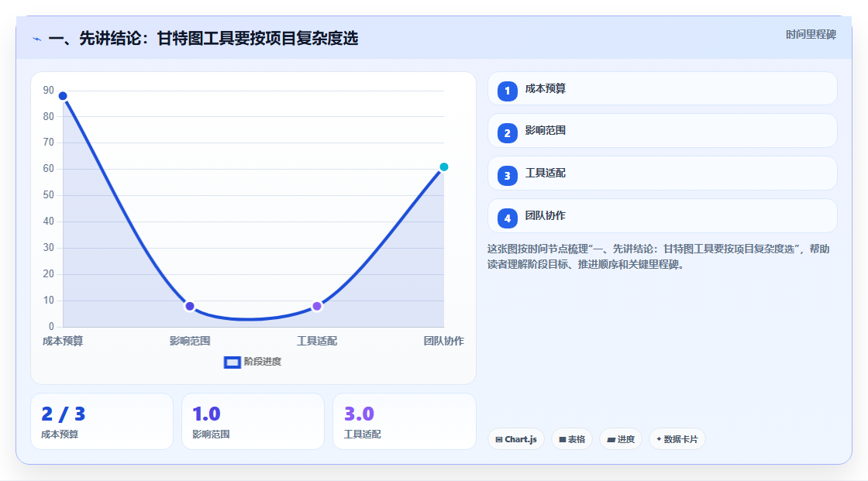Image resolution: width=868 pixels, height=481 pixels.
Task: Click the number 3 badge for 工具适配
Action: point(507,176)
